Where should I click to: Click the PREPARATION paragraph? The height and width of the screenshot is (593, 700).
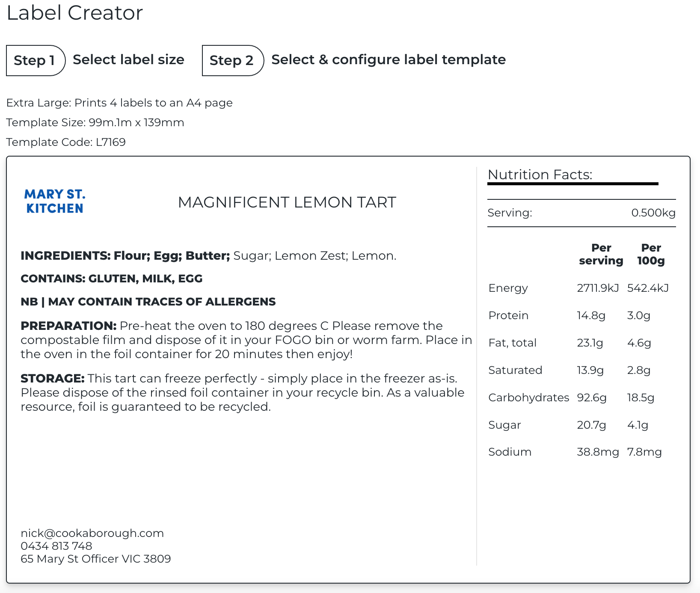point(246,340)
